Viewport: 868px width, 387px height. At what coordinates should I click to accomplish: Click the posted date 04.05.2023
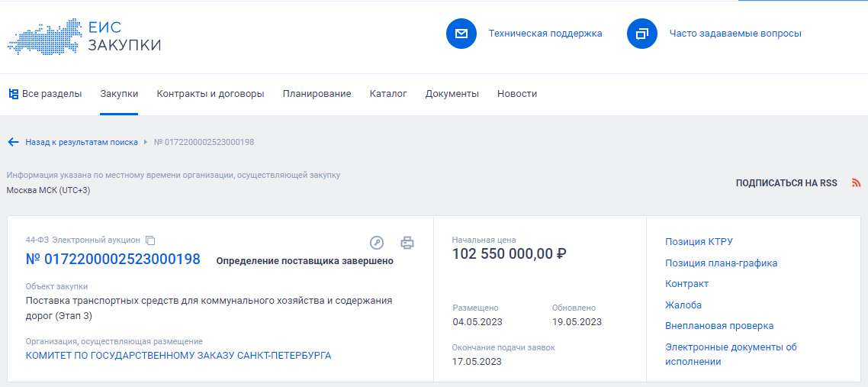coord(477,322)
